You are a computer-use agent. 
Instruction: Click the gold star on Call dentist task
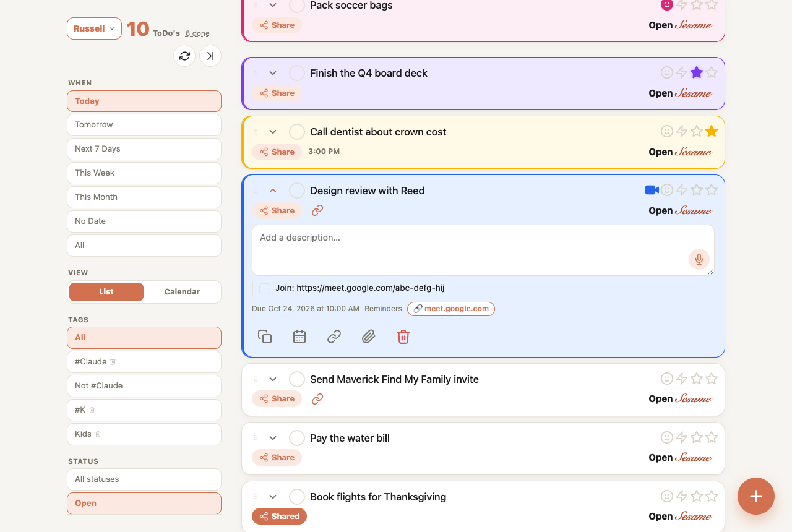click(x=712, y=132)
